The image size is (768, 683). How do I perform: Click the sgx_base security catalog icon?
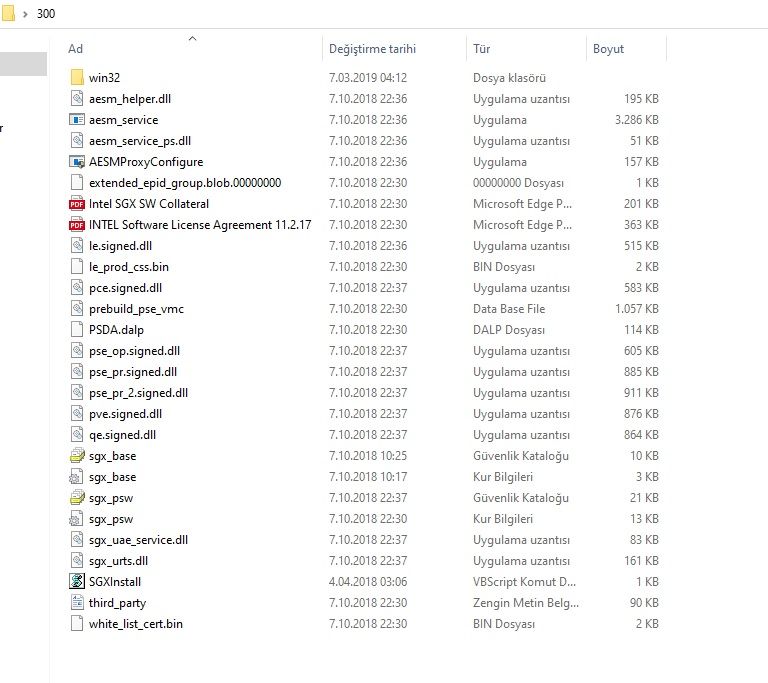coord(77,456)
